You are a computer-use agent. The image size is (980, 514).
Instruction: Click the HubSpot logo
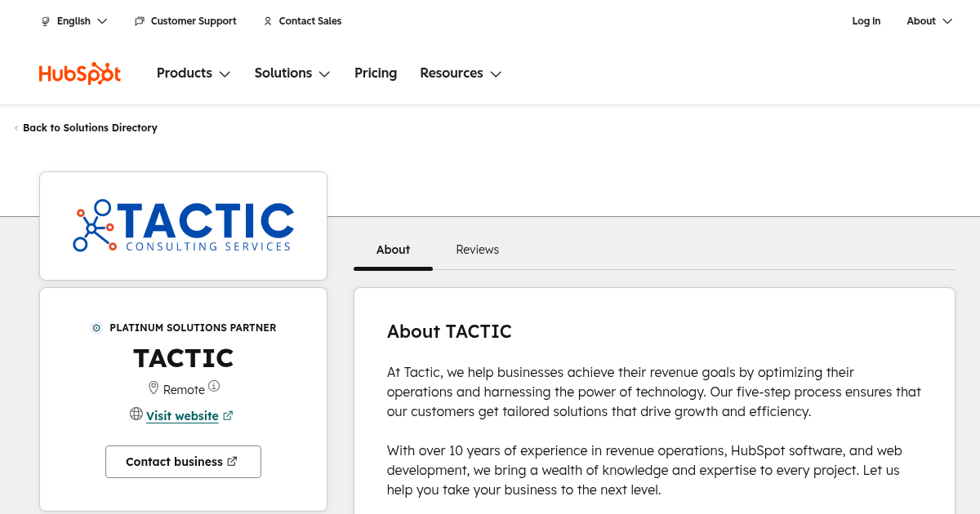tap(80, 73)
